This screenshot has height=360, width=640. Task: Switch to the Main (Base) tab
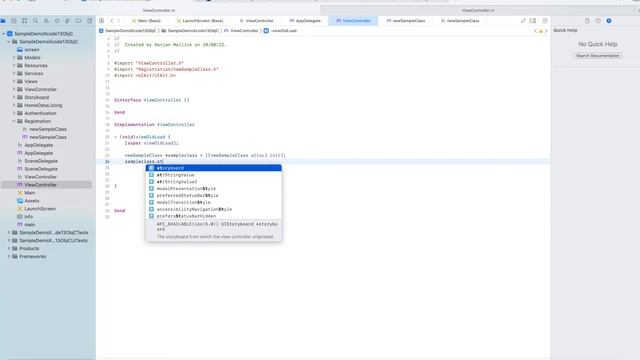click(x=146, y=20)
